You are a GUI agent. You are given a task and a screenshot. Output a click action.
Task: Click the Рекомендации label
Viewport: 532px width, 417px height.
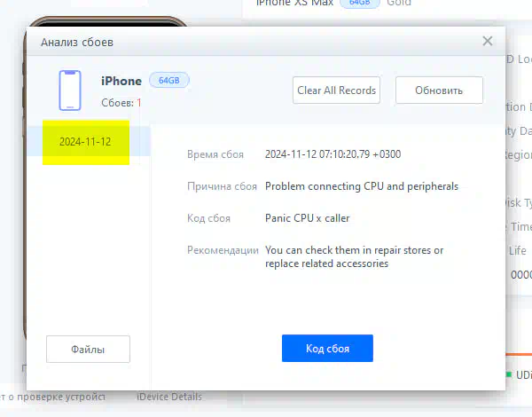(x=223, y=250)
